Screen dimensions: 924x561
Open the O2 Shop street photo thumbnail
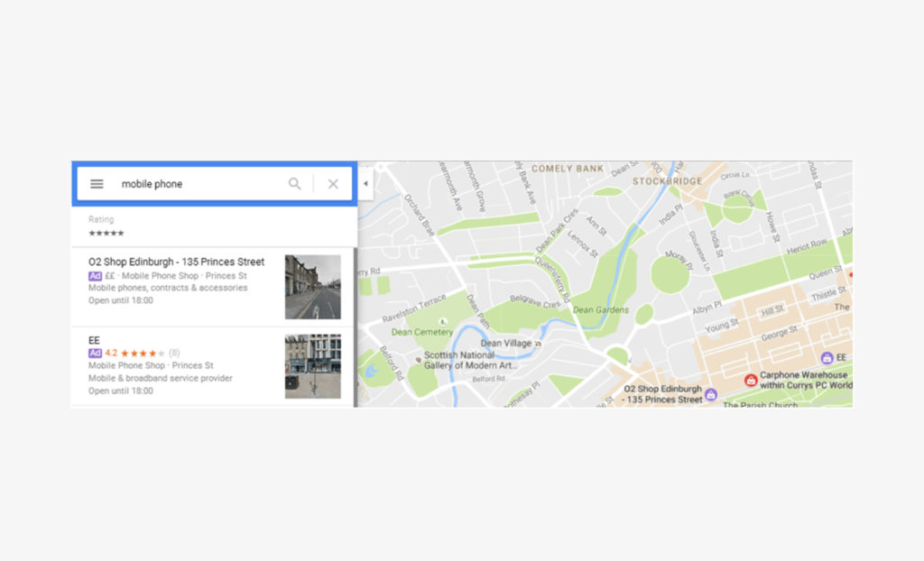313,287
